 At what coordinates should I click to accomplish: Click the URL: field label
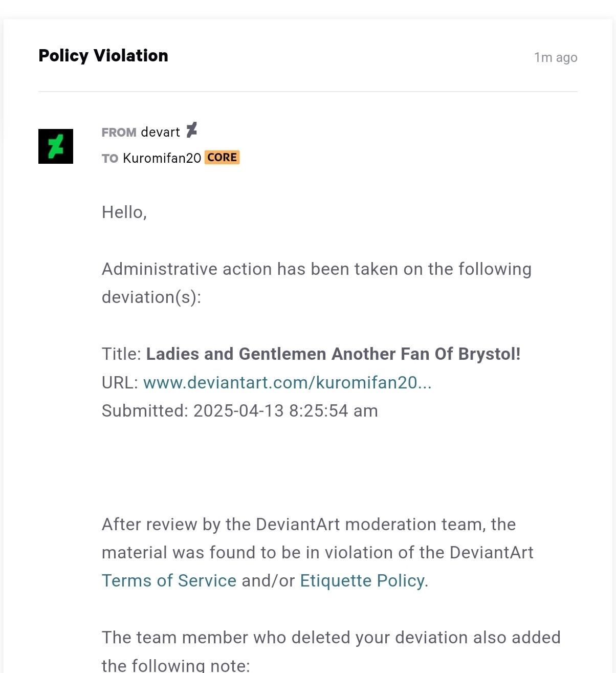[x=120, y=382]
